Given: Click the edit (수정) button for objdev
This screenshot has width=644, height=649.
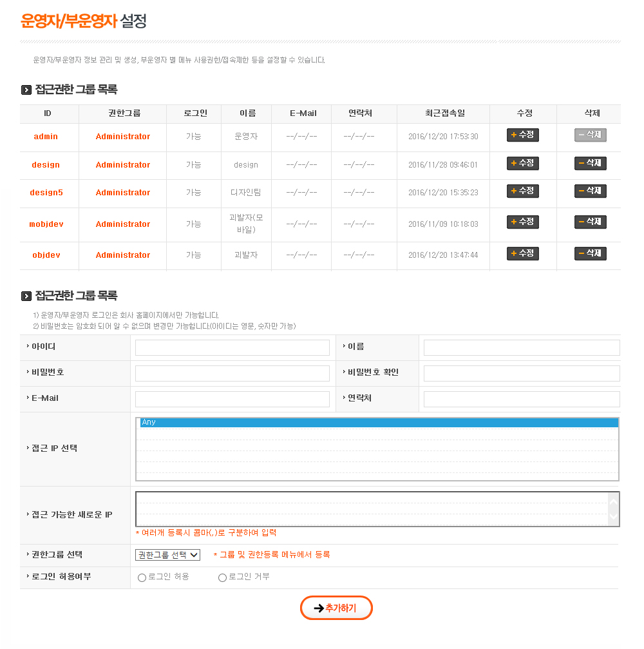Looking at the screenshot, I should (522, 254).
